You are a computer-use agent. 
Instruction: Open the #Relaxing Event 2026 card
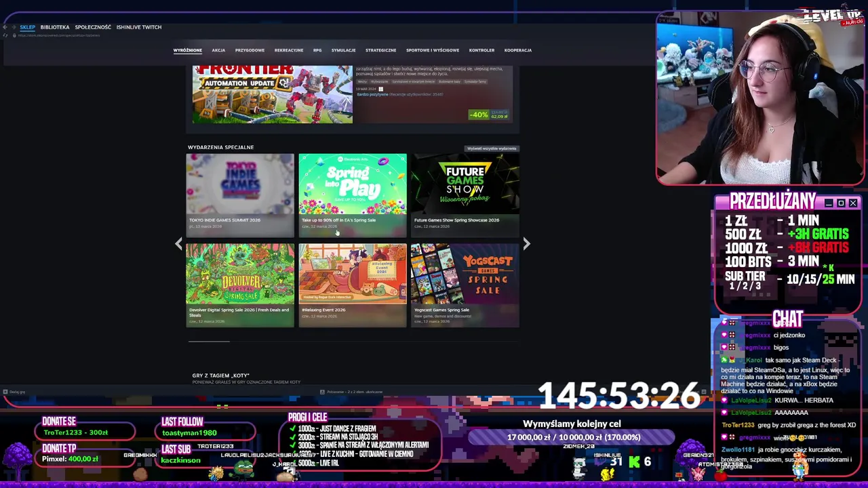pyautogui.click(x=353, y=285)
